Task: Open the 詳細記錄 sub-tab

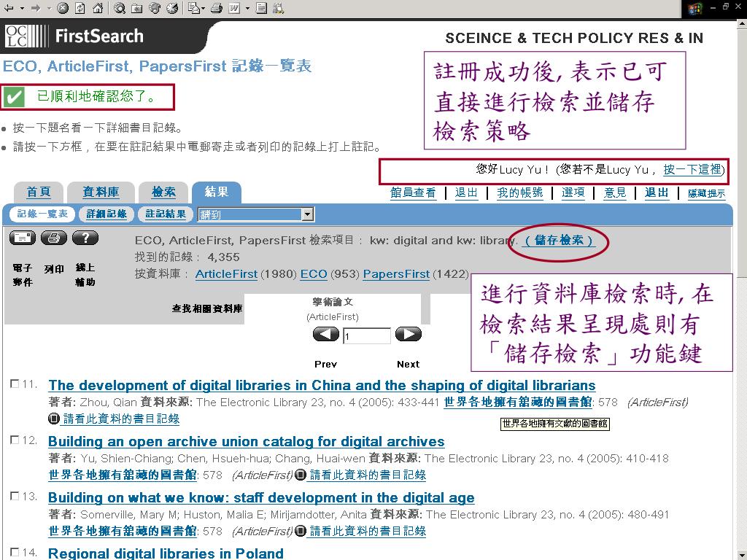Action: click(107, 214)
